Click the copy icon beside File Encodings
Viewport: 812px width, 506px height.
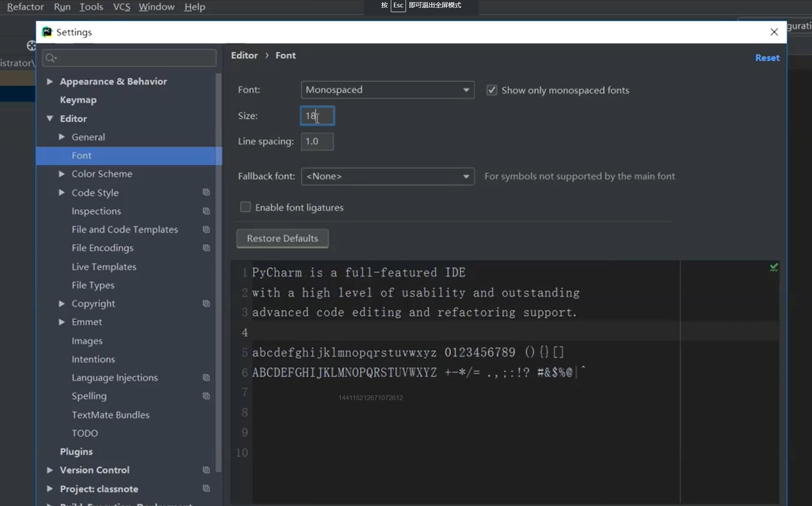(x=206, y=248)
